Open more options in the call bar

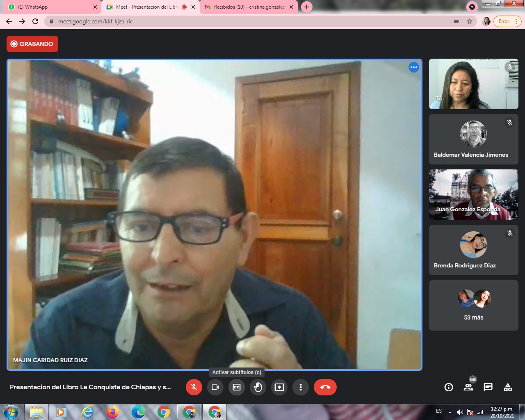click(301, 387)
